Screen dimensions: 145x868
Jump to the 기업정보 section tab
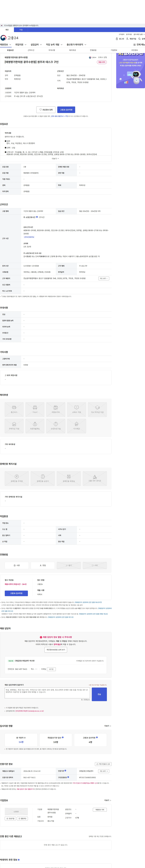click(114, 50)
